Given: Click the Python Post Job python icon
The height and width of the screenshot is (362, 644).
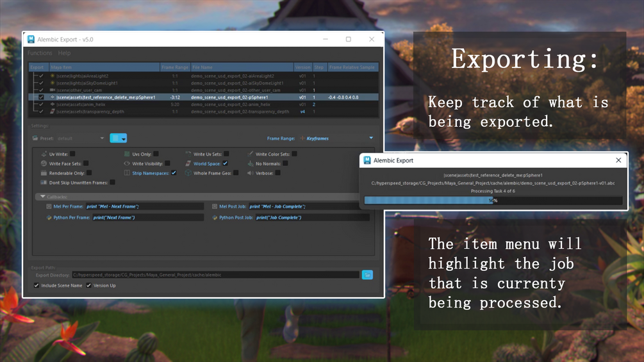Looking at the screenshot, I should 215,218.
